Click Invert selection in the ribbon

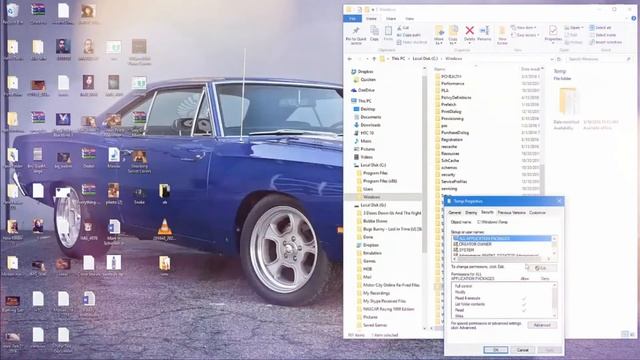(x=606, y=42)
